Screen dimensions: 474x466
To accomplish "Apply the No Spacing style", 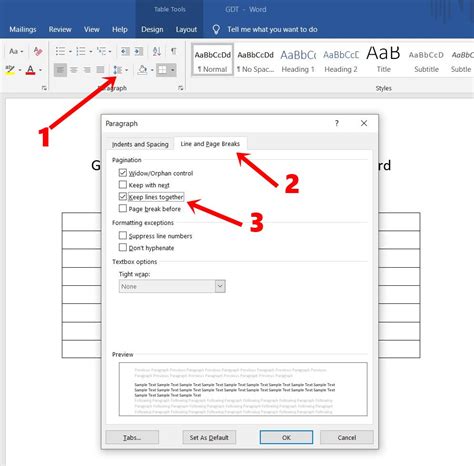I will pyautogui.click(x=255, y=60).
